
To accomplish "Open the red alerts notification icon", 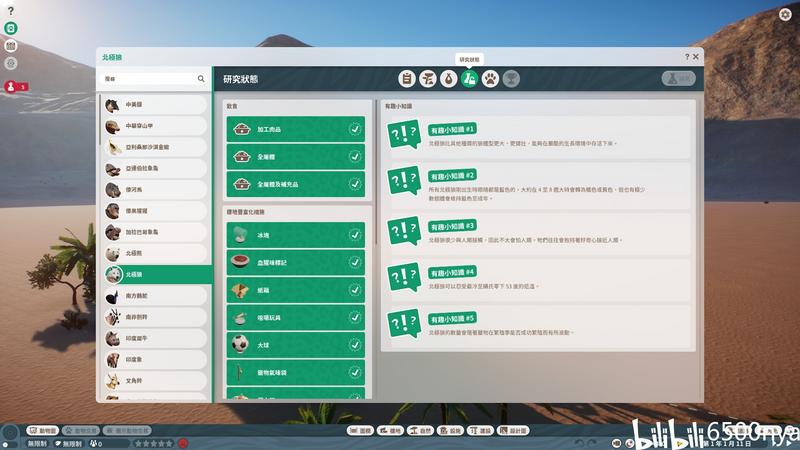I will tap(11, 87).
